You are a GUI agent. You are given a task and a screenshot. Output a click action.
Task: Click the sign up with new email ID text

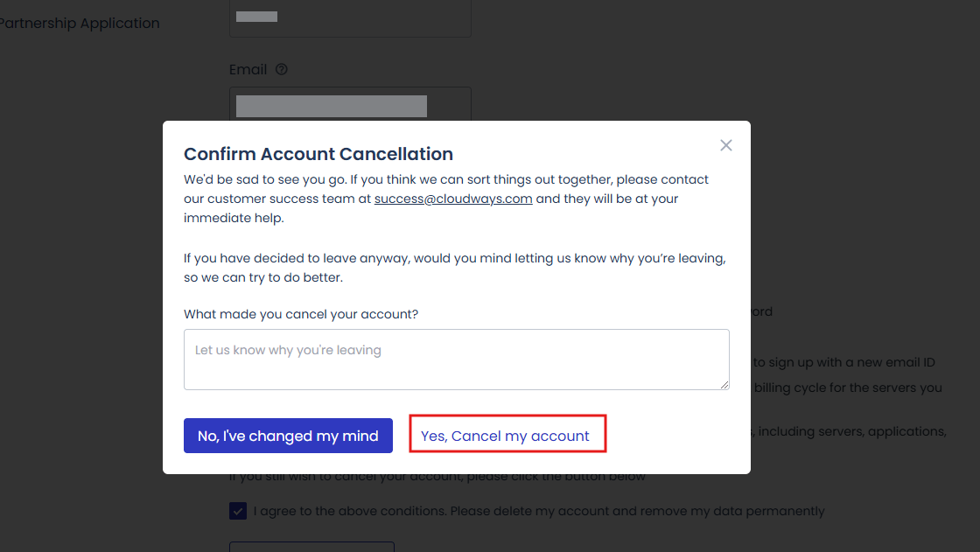pyautogui.click(x=843, y=362)
